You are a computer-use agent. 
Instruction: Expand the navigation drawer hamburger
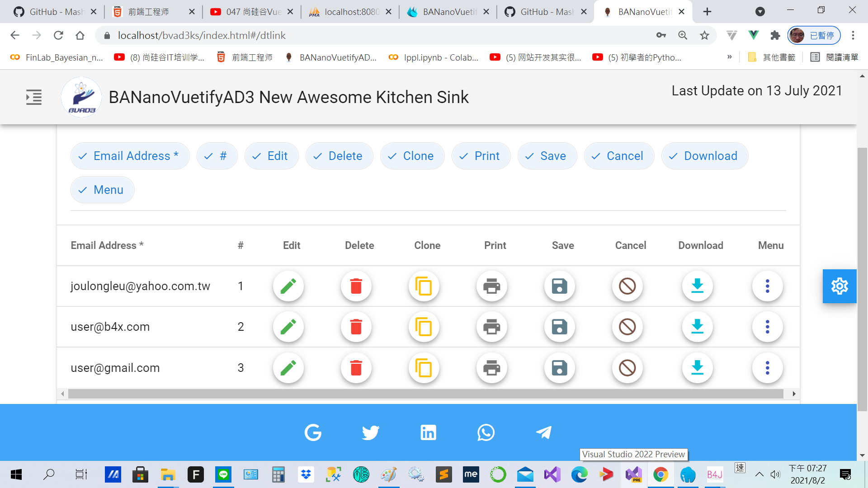pos(34,97)
